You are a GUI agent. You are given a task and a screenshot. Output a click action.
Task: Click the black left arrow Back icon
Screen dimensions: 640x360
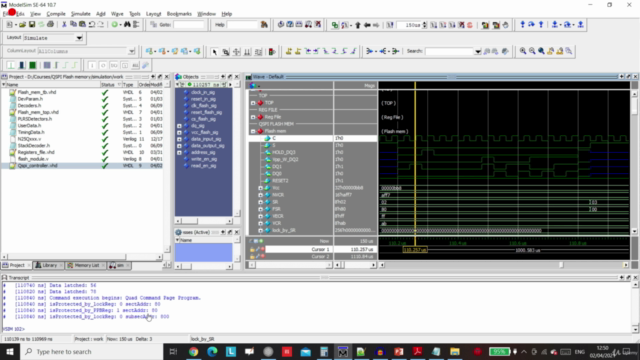367,25
